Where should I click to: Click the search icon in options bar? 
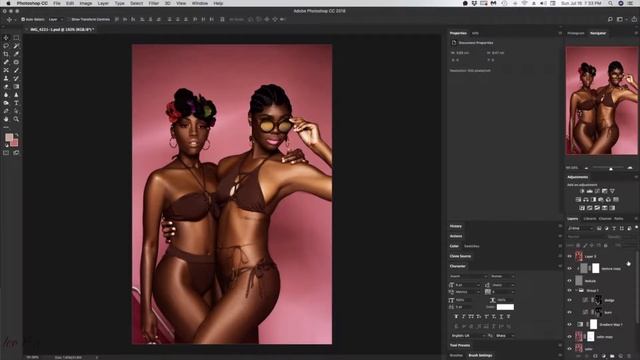[610, 19]
